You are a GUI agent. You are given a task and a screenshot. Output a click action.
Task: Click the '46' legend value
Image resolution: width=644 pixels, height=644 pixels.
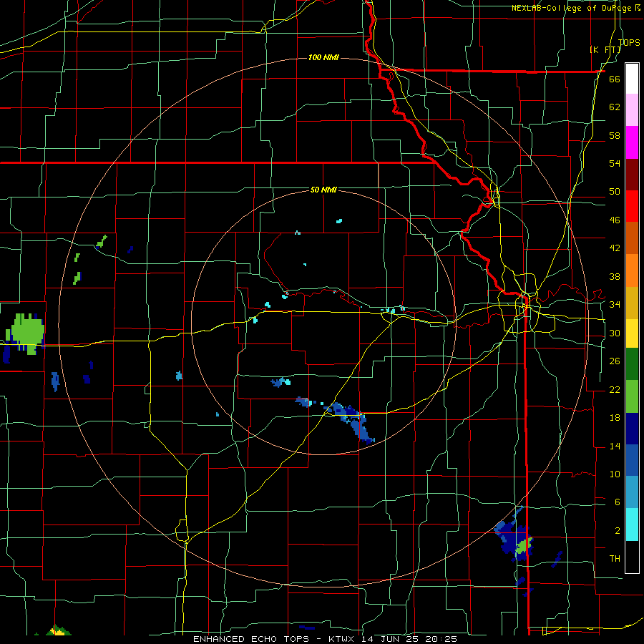[615, 220]
